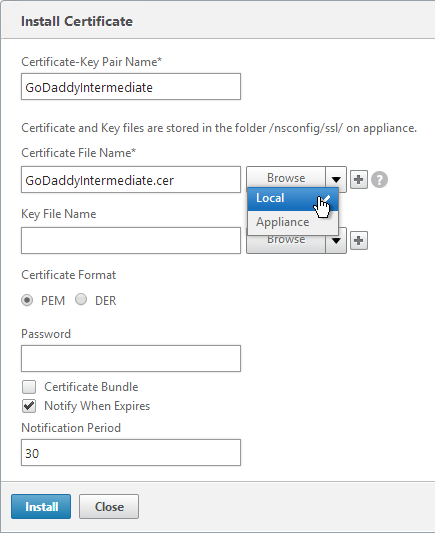The width and height of the screenshot is (435, 533).
Task: Click into the Certificate File Name field
Action: 131,179
